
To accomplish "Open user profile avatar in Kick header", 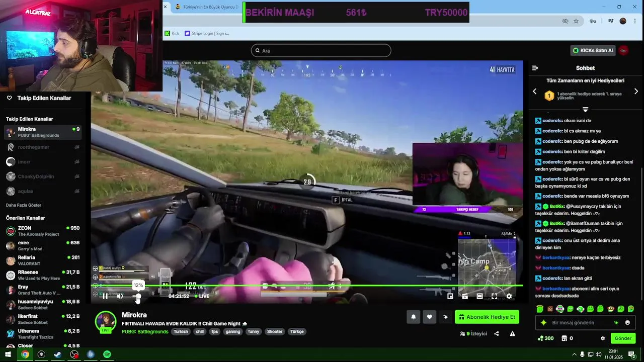I will 624,50.
